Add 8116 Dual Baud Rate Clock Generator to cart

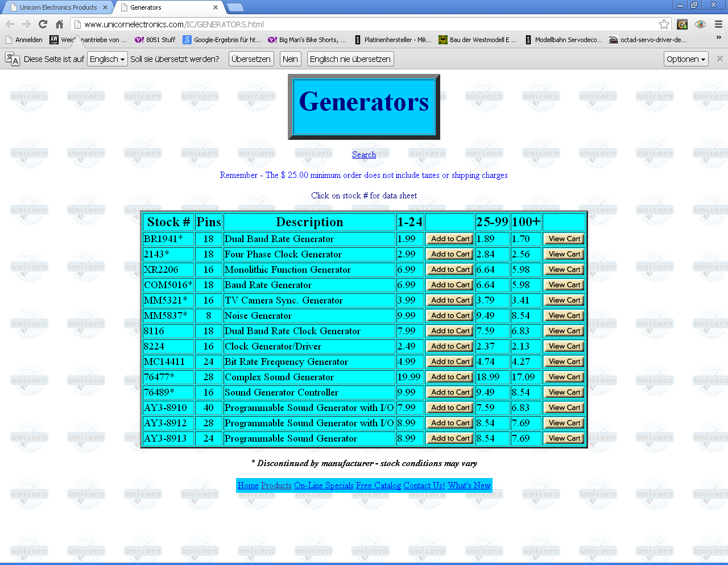coord(450,331)
